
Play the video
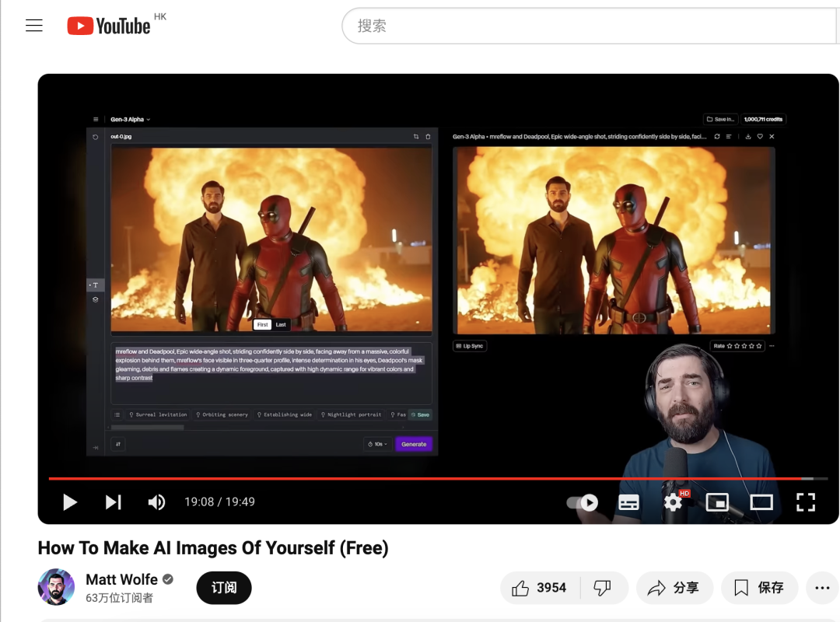[70, 502]
